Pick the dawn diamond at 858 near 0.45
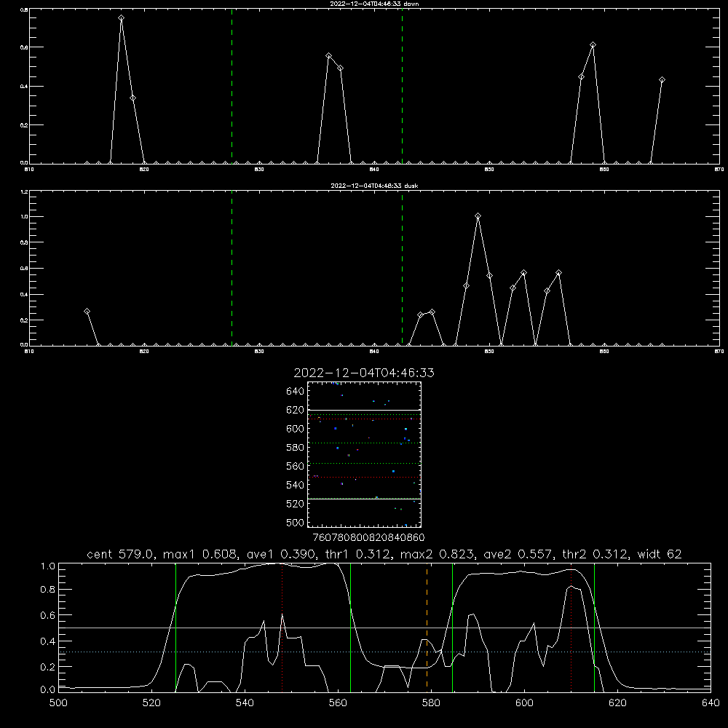 coord(581,76)
